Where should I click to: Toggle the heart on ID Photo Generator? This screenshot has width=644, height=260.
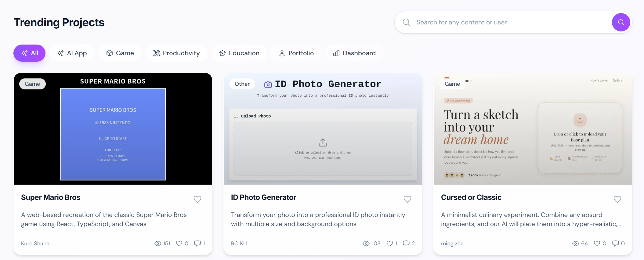[x=407, y=199]
